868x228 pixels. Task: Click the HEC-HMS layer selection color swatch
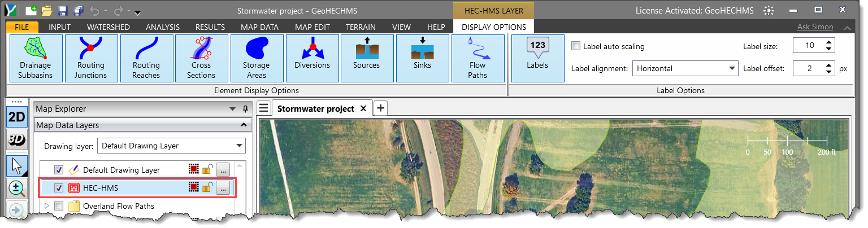194,188
